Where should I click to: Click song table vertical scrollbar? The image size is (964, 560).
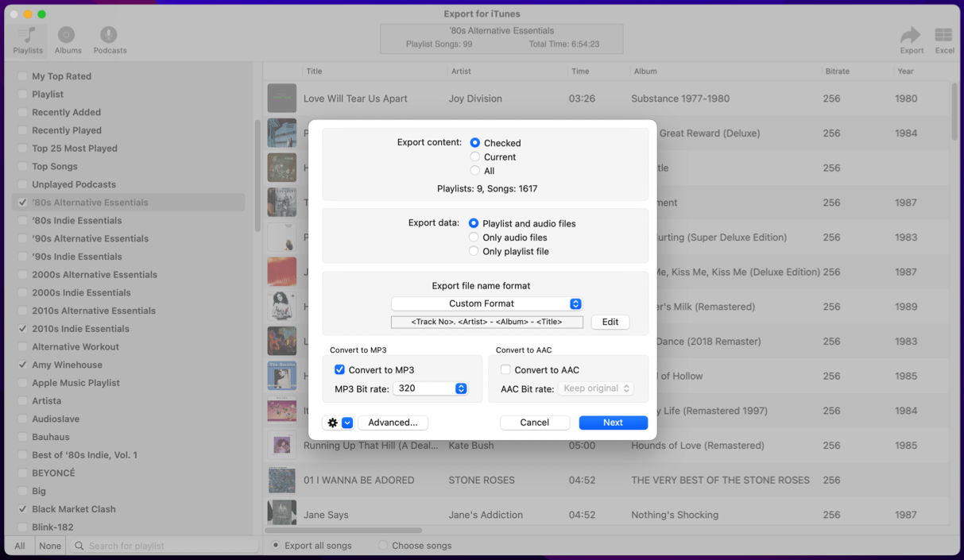pyautogui.click(x=954, y=111)
